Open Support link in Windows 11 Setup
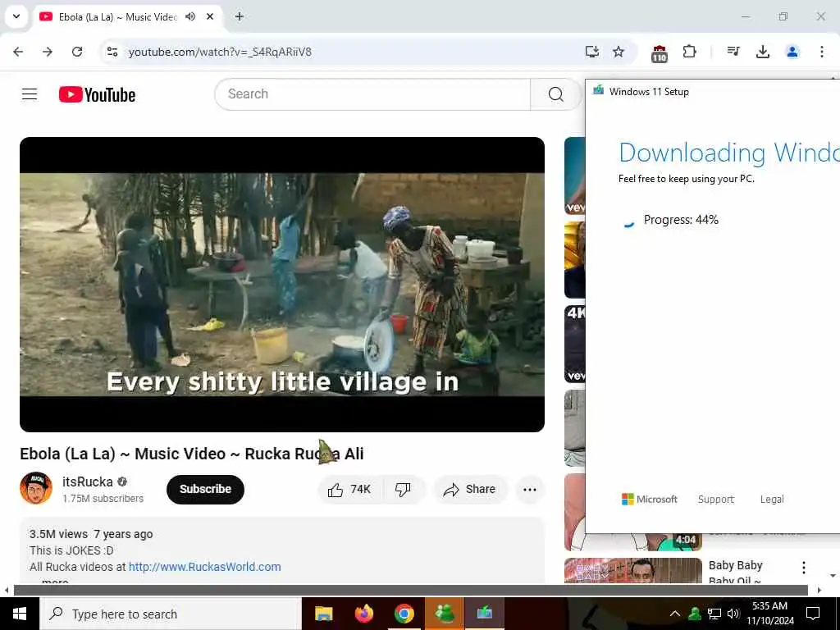 [715, 500]
